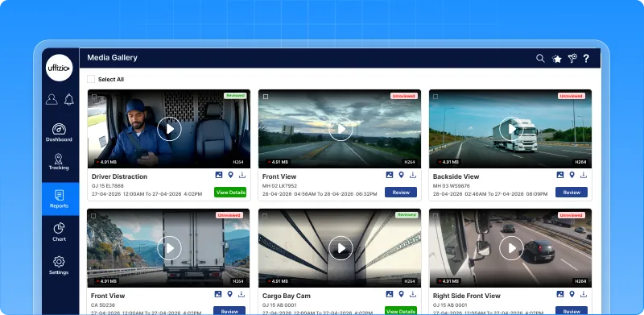The width and height of the screenshot is (644, 315).
Task: Download the Cargo Bay Cam video
Action: [x=413, y=294]
